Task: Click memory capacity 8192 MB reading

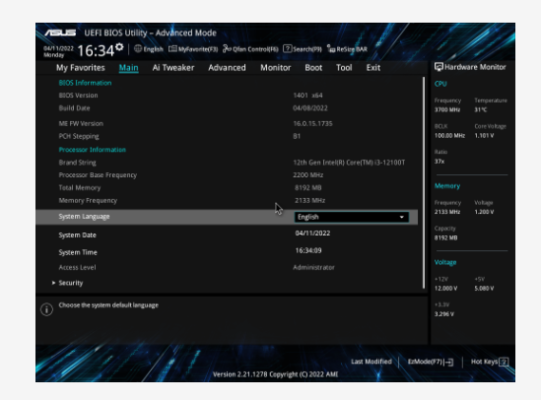Action: click(446, 238)
